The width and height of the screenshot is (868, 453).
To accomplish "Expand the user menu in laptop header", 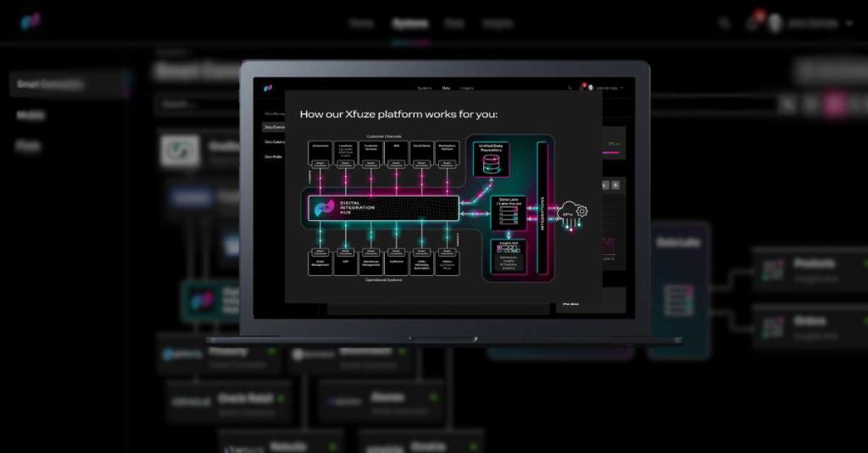I will coord(622,87).
